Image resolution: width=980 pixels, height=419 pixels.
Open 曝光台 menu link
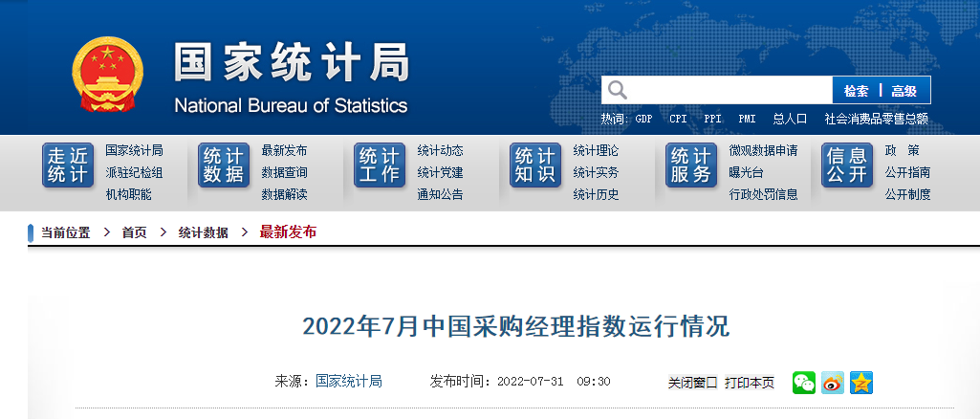point(747,172)
